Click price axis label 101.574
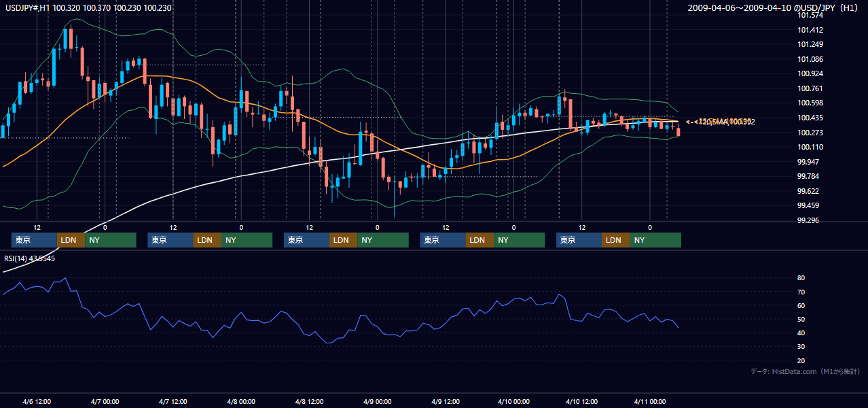 (810, 15)
